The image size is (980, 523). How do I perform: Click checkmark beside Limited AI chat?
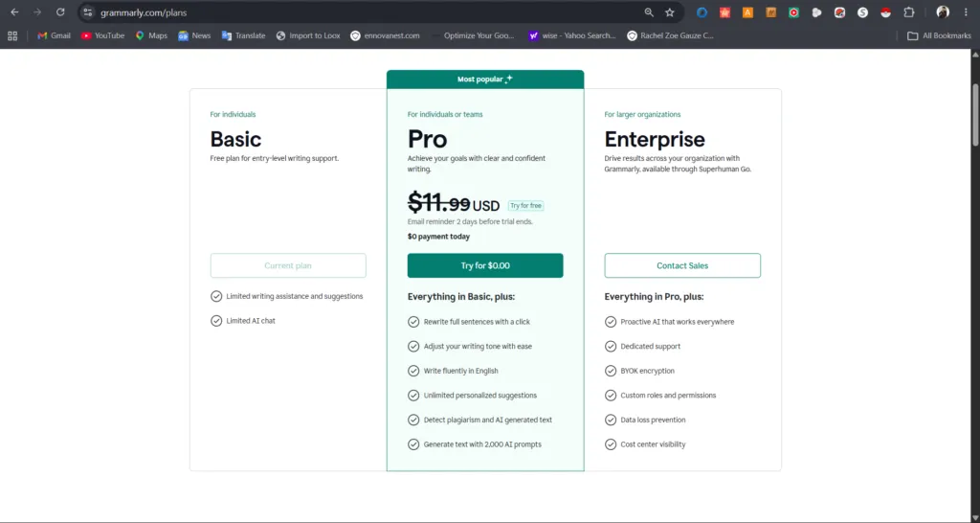(x=216, y=321)
